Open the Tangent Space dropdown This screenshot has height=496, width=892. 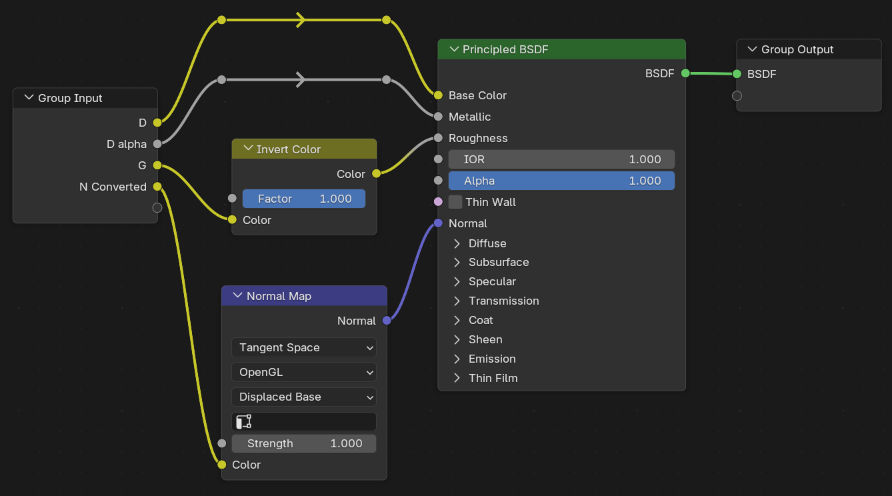(304, 348)
